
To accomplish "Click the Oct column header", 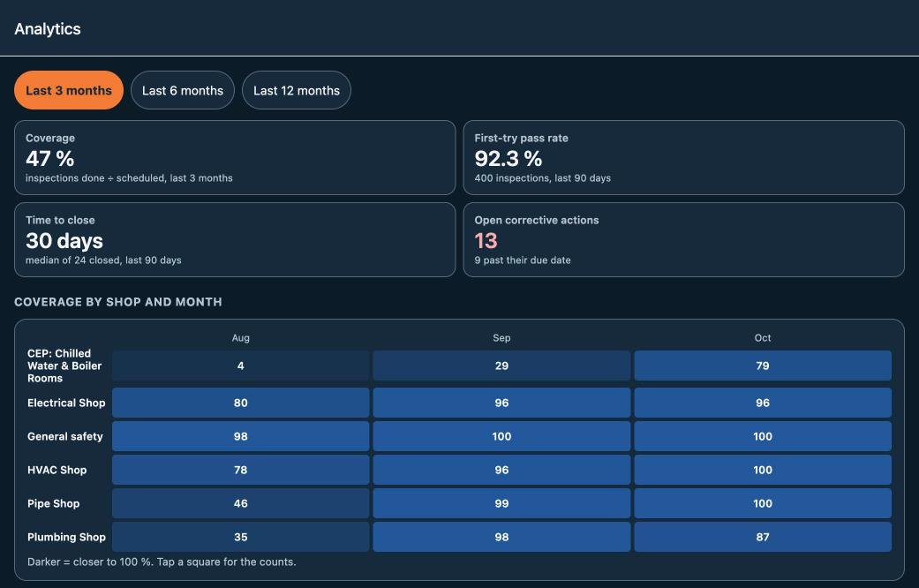I will click(763, 337).
